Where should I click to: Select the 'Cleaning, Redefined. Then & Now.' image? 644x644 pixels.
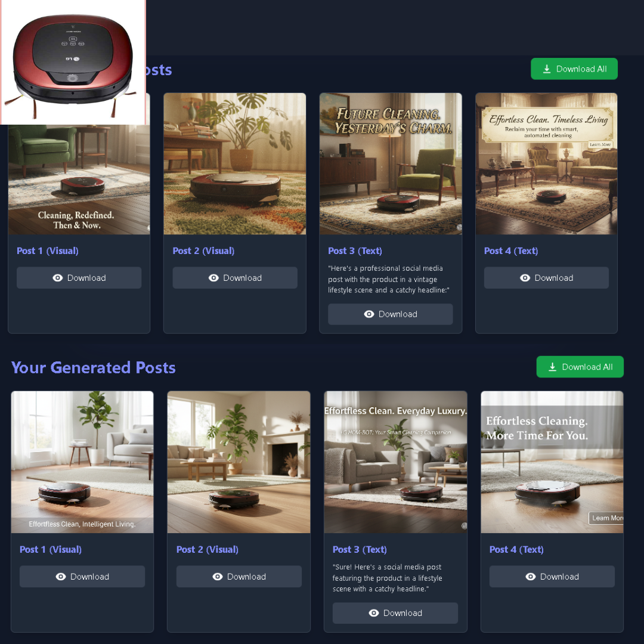pyautogui.click(x=79, y=179)
